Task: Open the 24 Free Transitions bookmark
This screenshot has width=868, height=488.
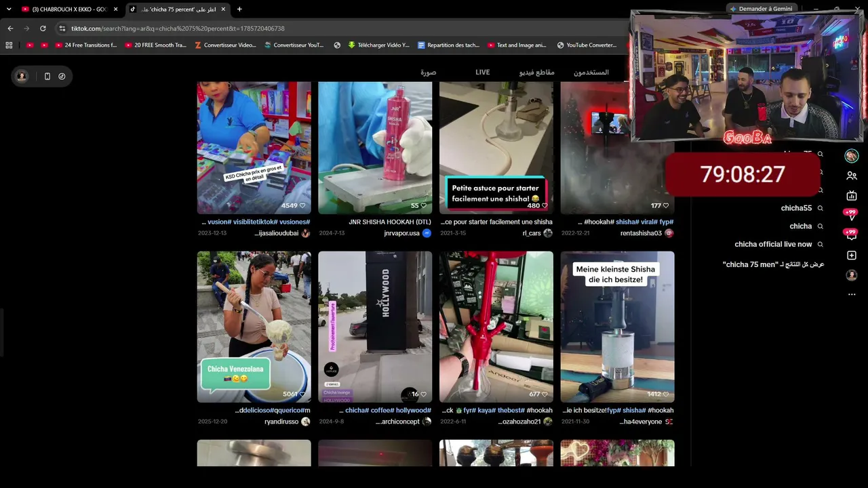Action: [85, 45]
